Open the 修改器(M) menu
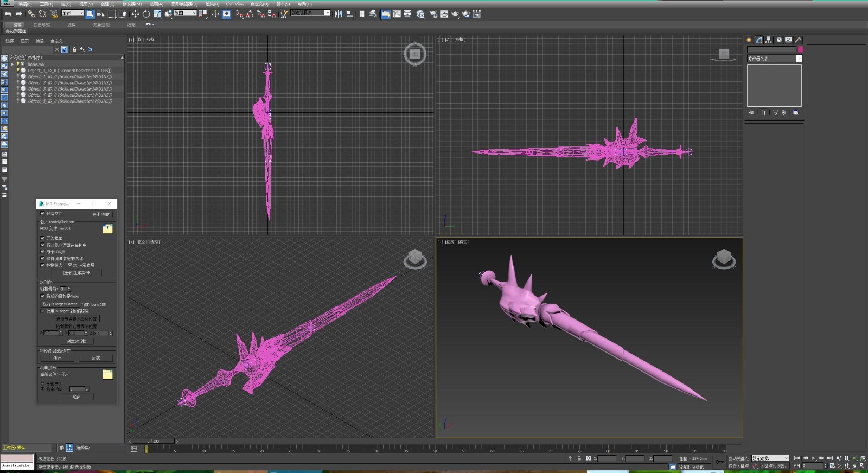 point(131,4)
